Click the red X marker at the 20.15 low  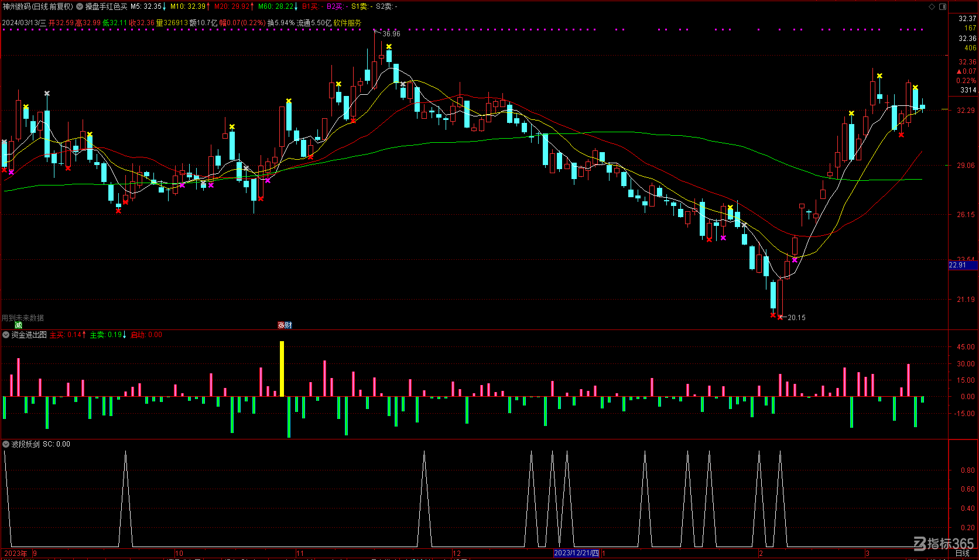[779, 317]
